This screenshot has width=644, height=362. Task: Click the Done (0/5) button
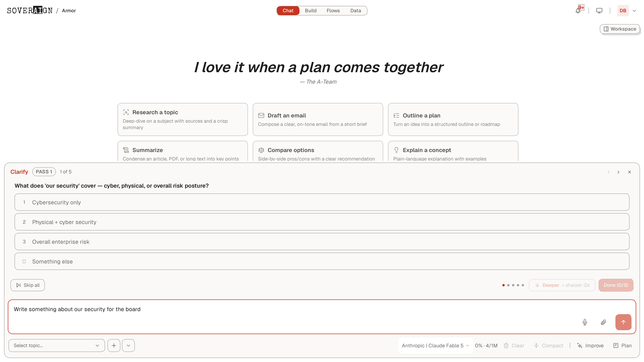click(616, 285)
